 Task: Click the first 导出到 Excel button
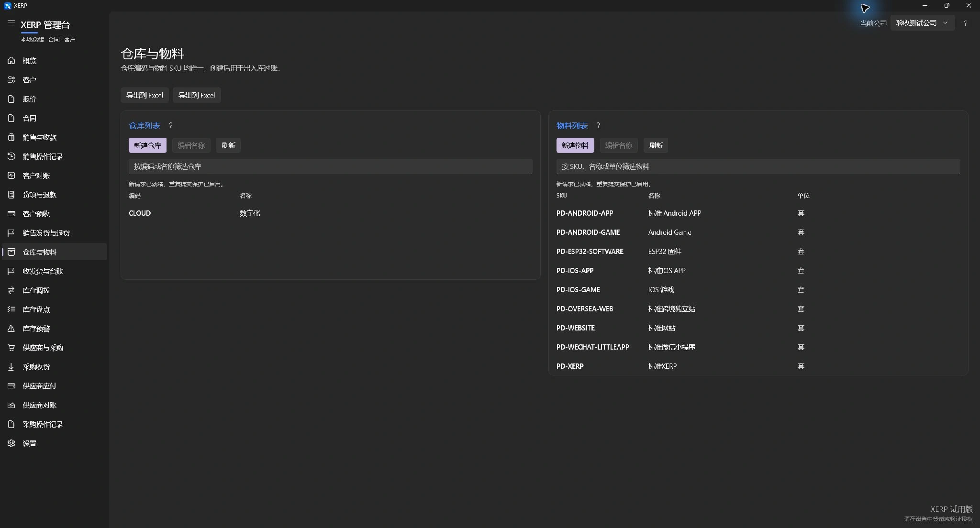[x=145, y=95]
